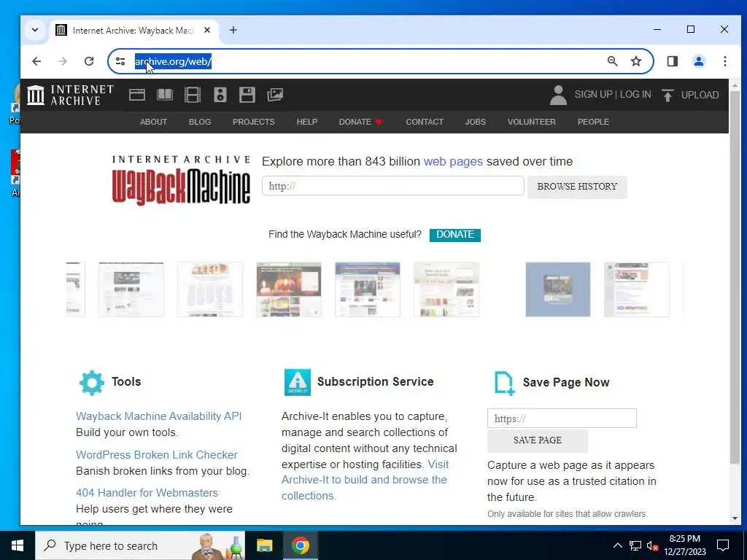Open the BLOG menu item

(x=200, y=122)
